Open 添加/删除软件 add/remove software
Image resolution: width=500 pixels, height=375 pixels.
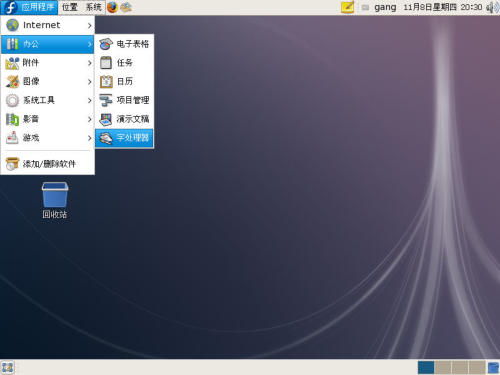pos(48,164)
